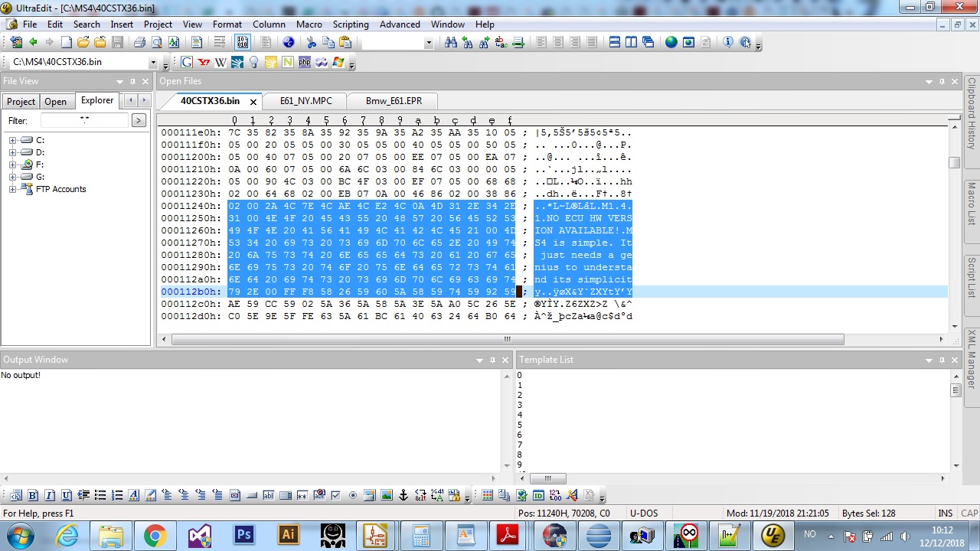Click the green Back arrow icon
The width and height of the screenshot is (980, 551).
coord(33,42)
